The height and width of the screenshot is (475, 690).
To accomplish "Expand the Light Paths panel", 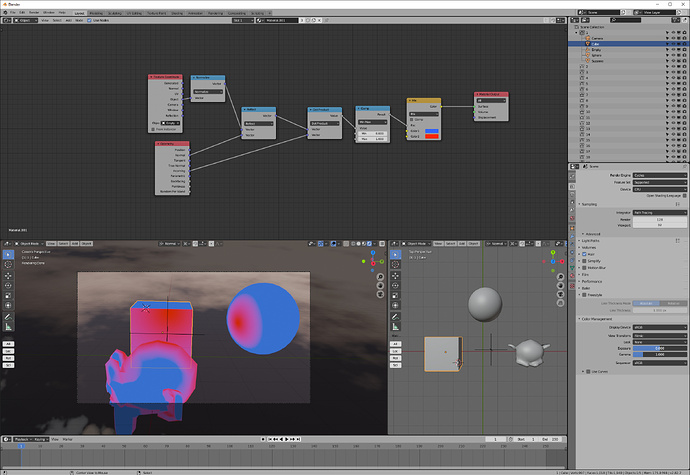I will point(591,241).
